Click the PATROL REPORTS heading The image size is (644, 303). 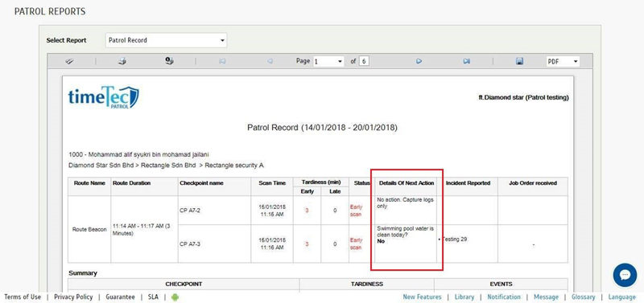coord(50,11)
